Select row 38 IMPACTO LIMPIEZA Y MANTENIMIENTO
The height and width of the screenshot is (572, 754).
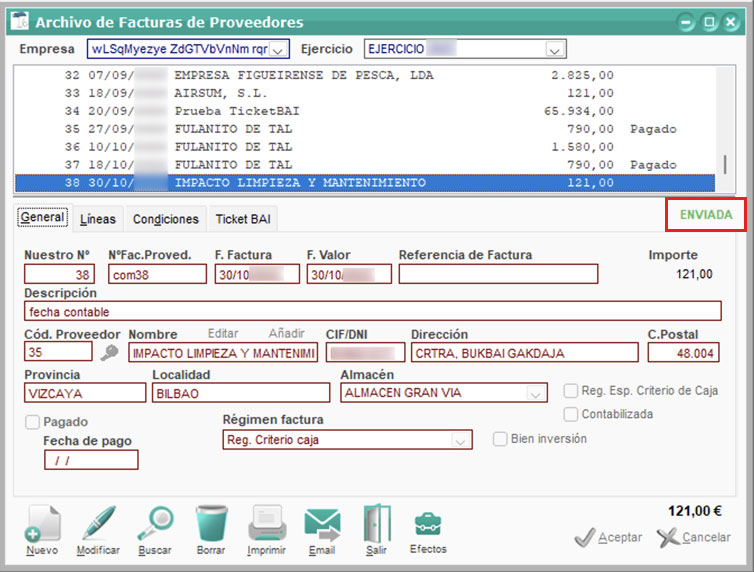click(365, 183)
